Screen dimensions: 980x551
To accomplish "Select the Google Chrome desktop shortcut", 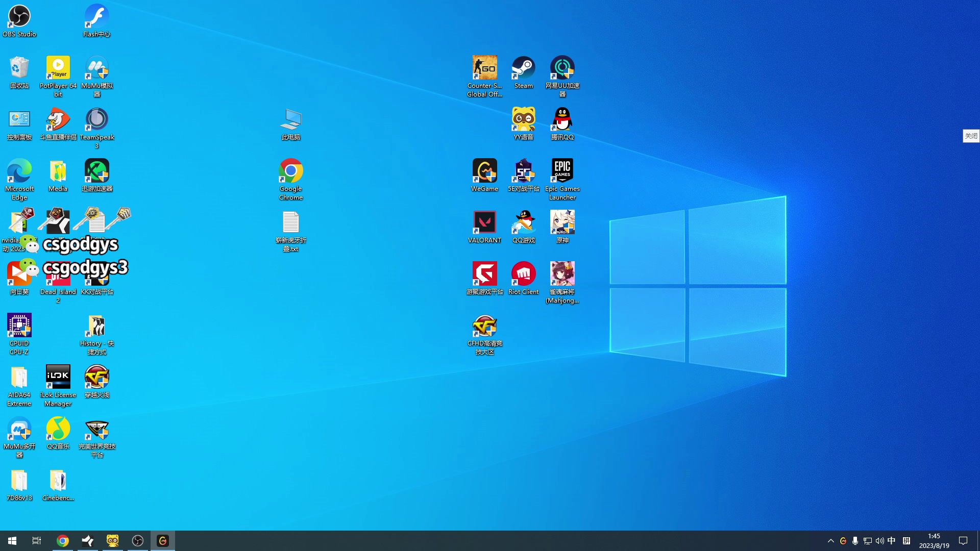I will click(x=291, y=180).
